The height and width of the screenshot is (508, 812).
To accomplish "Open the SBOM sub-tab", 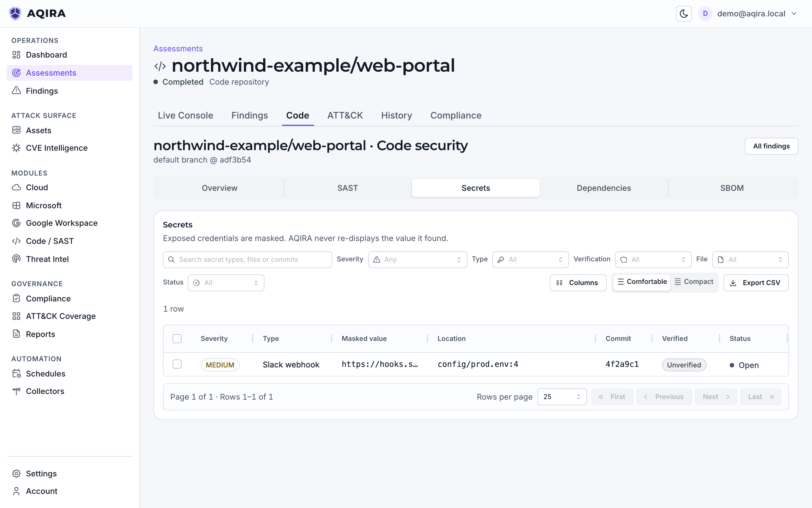I will point(732,188).
